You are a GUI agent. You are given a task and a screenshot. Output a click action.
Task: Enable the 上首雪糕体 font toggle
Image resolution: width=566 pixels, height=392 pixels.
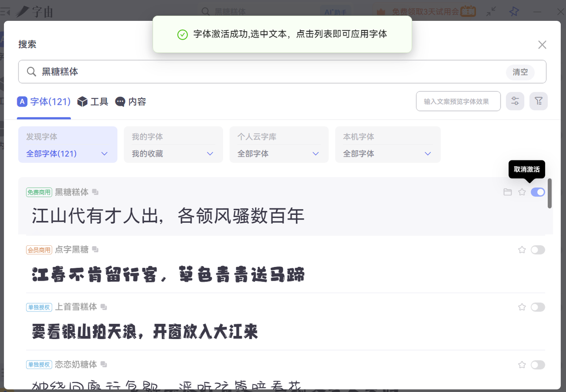(538, 307)
